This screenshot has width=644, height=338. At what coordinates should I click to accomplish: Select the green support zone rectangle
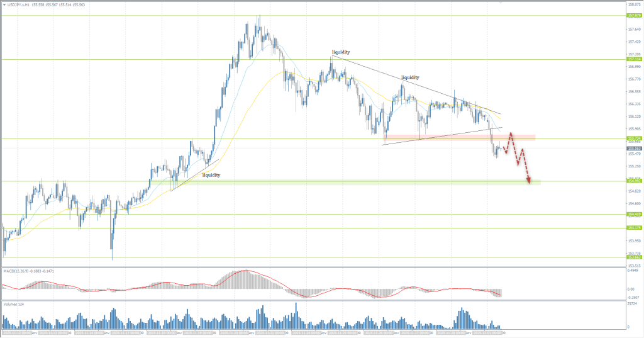tap(352, 183)
